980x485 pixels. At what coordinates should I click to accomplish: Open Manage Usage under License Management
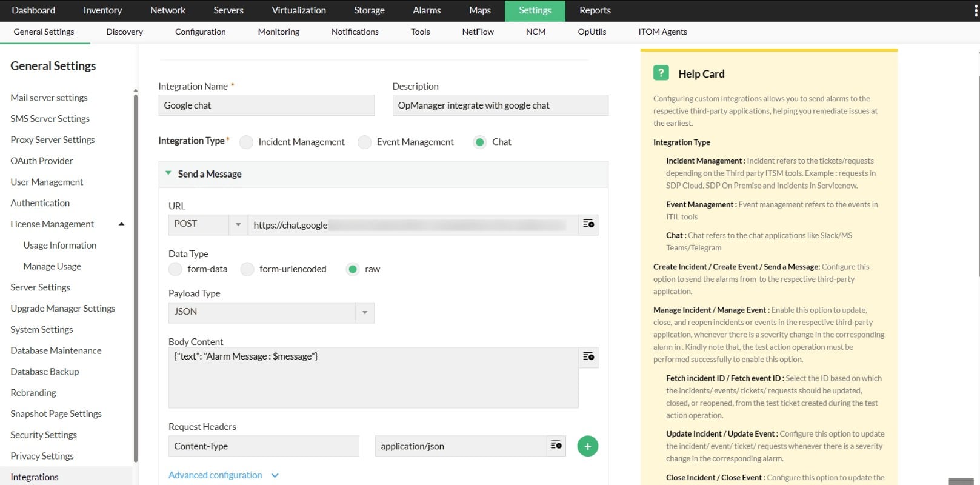(52, 266)
